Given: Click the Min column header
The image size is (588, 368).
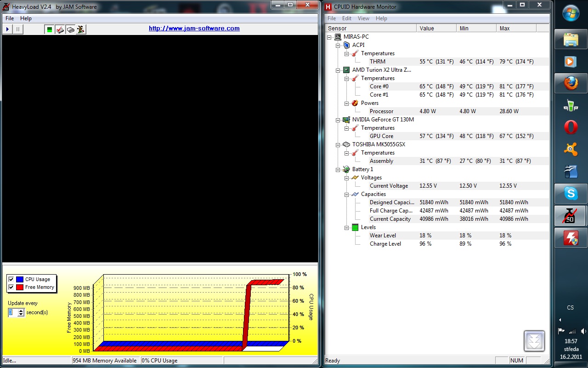Looking at the screenshot, I should point(476,28).
